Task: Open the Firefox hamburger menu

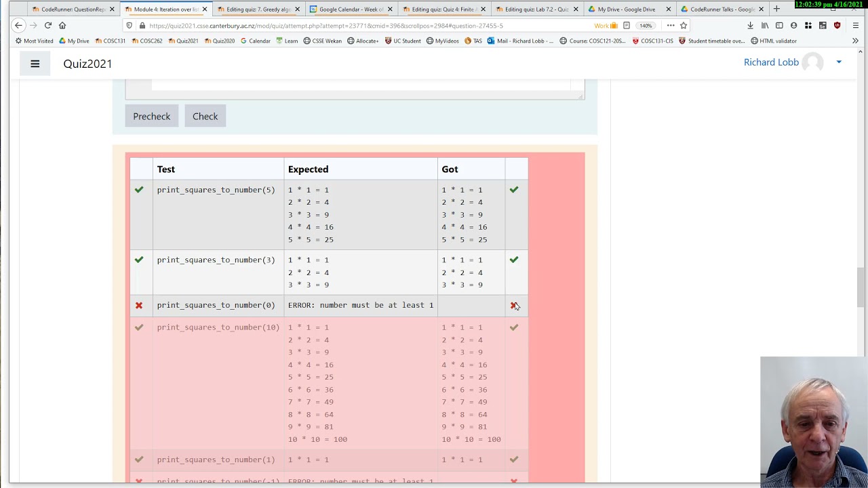Action: pyautogui.click(x=856, y=26)
